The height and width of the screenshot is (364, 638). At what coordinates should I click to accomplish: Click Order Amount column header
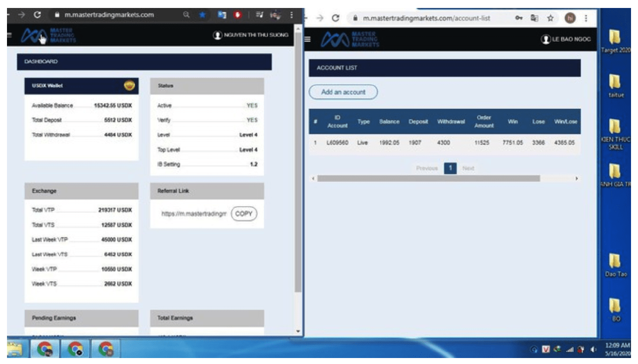(484, 122)
